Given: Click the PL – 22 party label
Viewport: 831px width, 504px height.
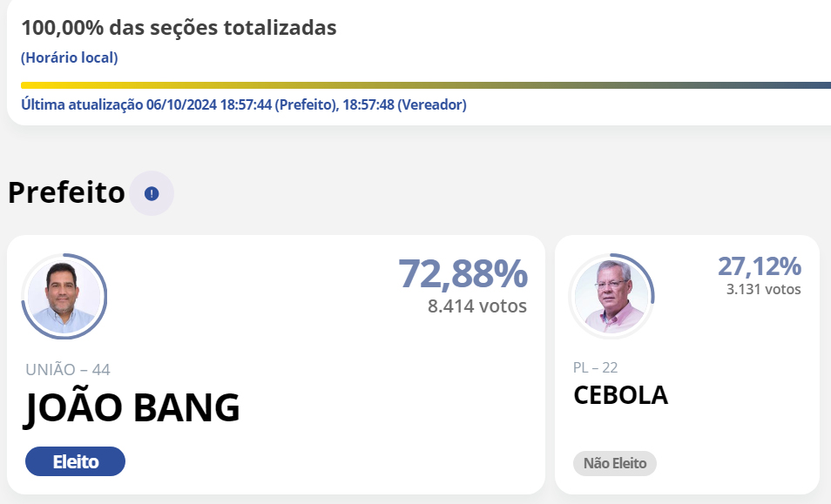Looking at the screenshot, I should tap(595, 367).
